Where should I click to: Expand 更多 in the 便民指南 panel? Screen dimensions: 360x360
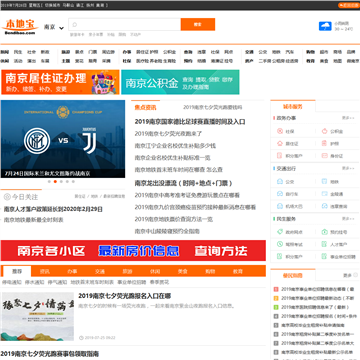tap(349, 275)
